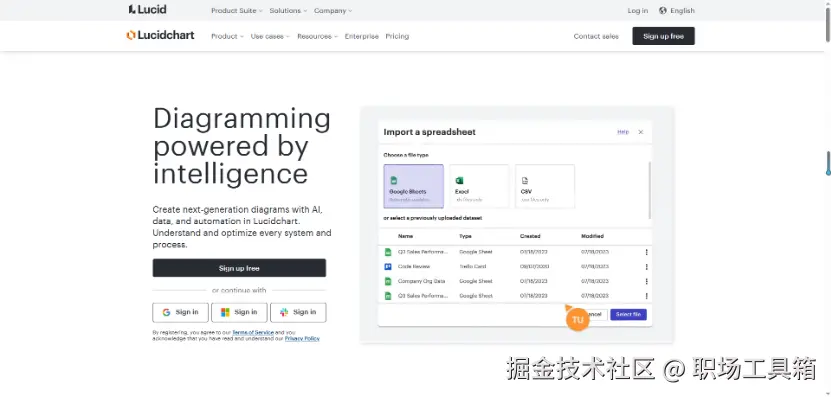Expand the Solutions dropdown
Viewport: 831px width, 397px height.
pos(288,11)
